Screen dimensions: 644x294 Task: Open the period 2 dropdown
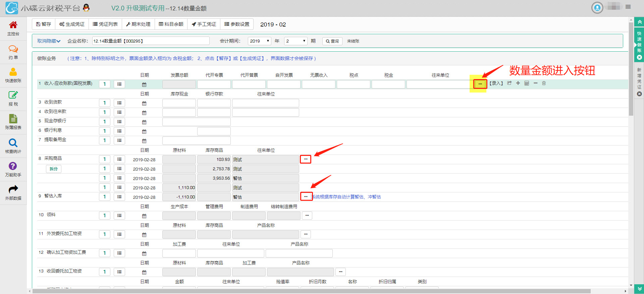click(x=296, y=41)
